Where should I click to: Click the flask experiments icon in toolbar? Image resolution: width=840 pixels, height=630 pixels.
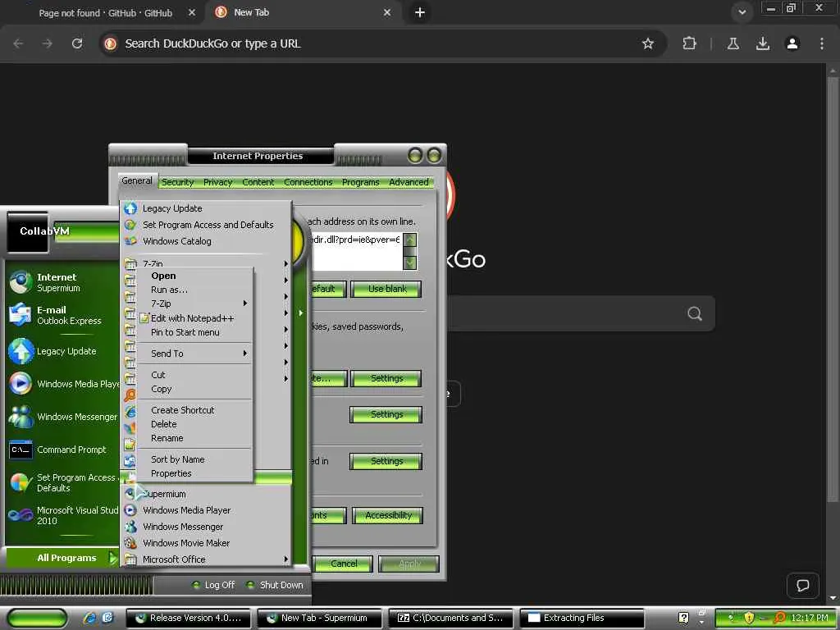tap(733, 43)
